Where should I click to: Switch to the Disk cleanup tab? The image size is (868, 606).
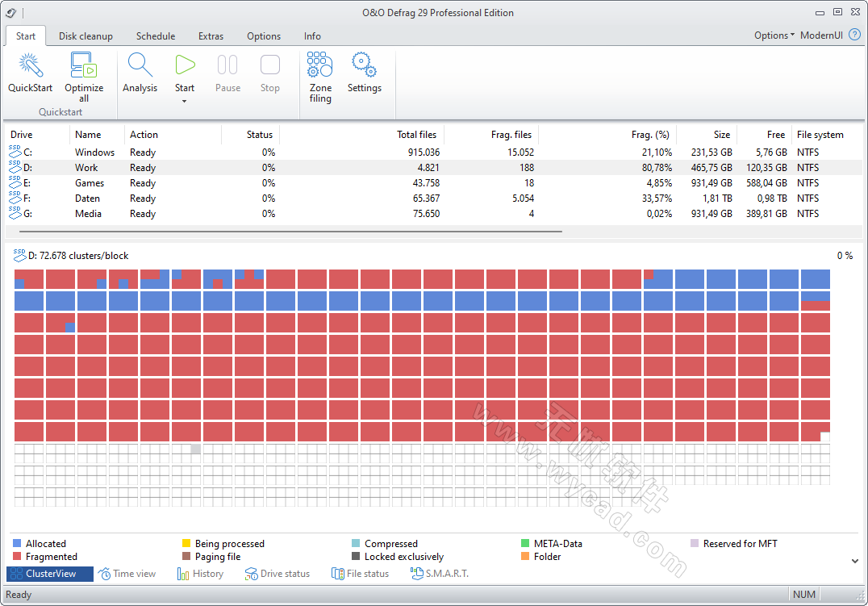[86, 36]
